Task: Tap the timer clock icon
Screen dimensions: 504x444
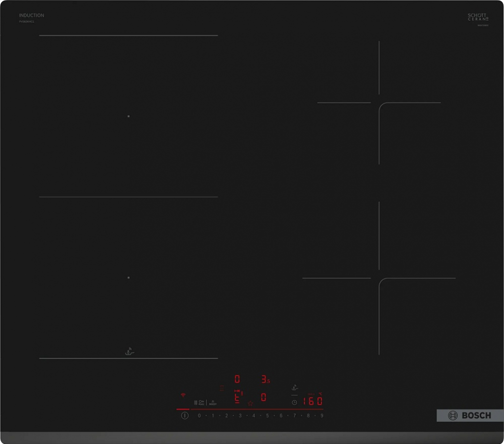Action: click(x=294, y=402)
